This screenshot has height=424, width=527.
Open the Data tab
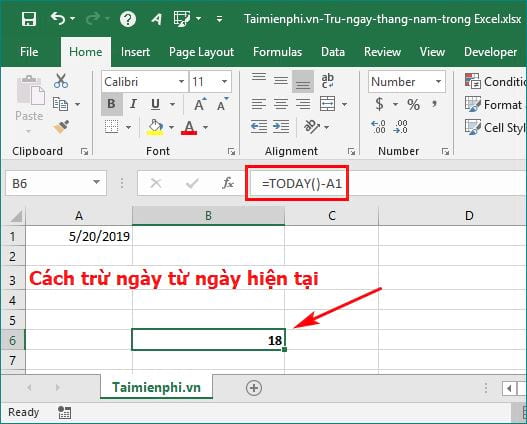[333, 52]
